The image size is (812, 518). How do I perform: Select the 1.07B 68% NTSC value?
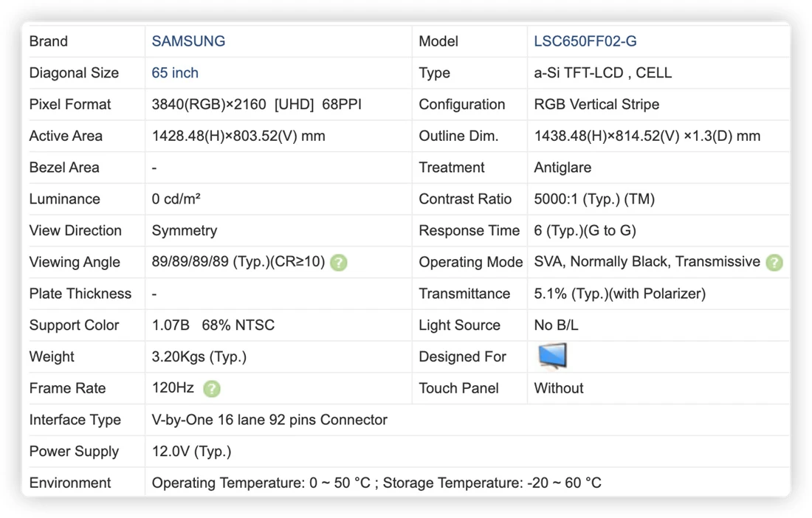pos(213,325)
